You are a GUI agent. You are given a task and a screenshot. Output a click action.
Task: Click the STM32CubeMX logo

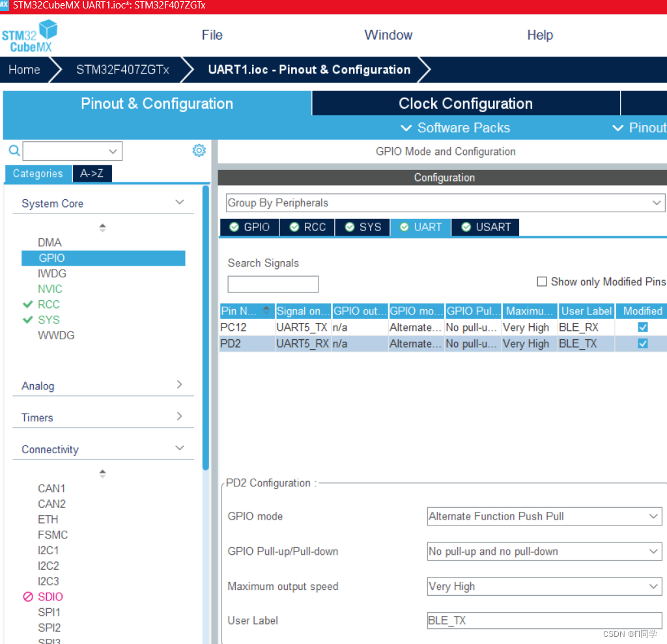[29, 36]
